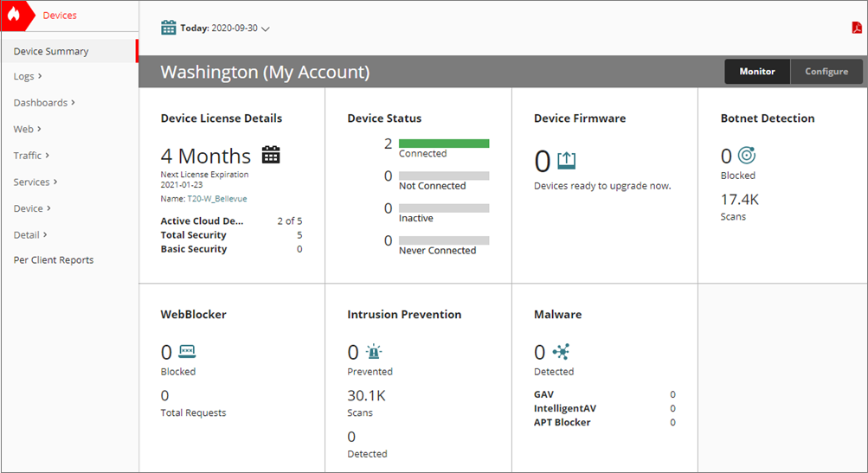Expand the Detail menu
The image size is (868, 473).
coord(30,235)
